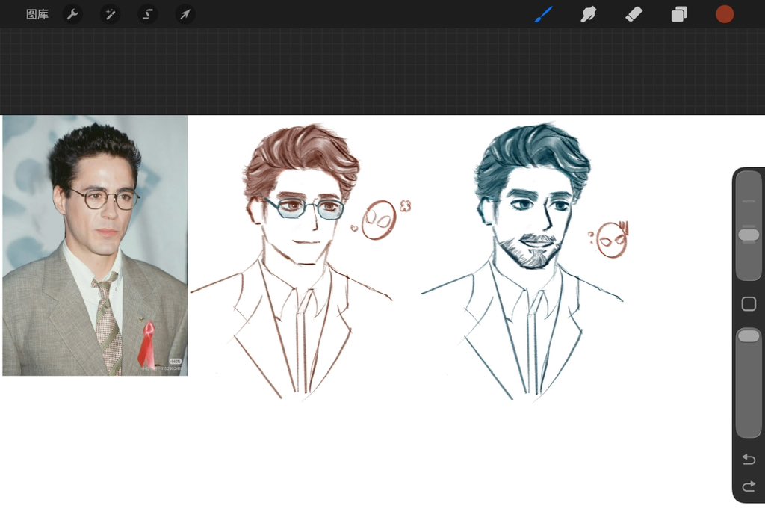Image resolution: width=765 pixels, height=532 pixels.
Task: Redo the last undone stroke
Action: [x=749, y=486]
